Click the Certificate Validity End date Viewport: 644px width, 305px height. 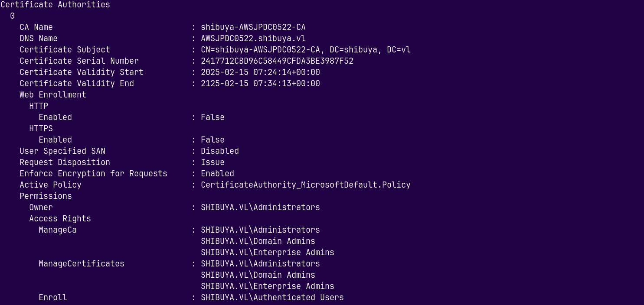(260, 84)
